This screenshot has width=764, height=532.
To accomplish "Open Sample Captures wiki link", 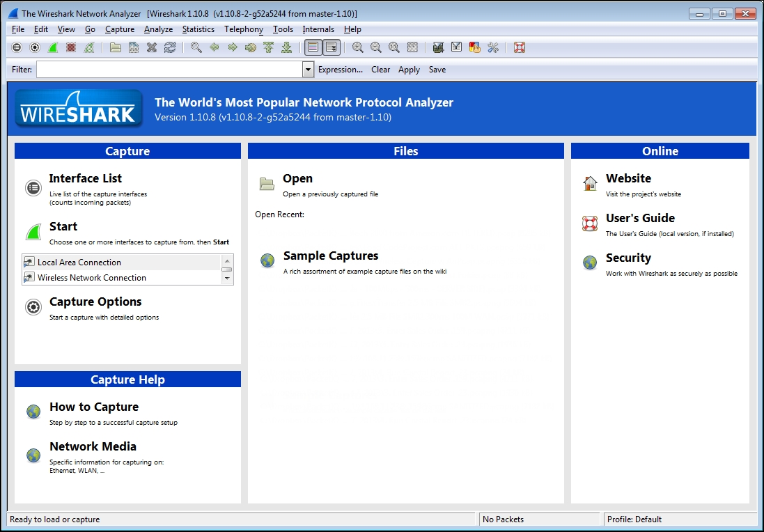I will (x=331, y=256).
